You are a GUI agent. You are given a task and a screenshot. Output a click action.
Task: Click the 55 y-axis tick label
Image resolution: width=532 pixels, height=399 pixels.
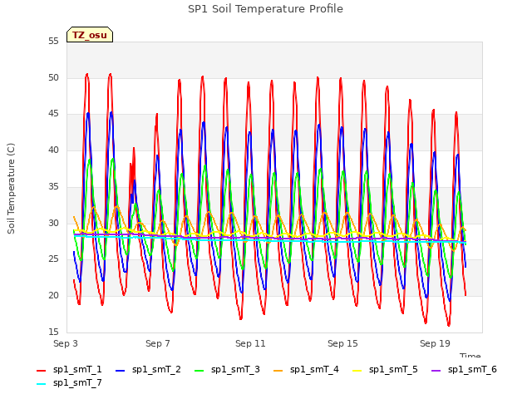[x=53, y=41]
